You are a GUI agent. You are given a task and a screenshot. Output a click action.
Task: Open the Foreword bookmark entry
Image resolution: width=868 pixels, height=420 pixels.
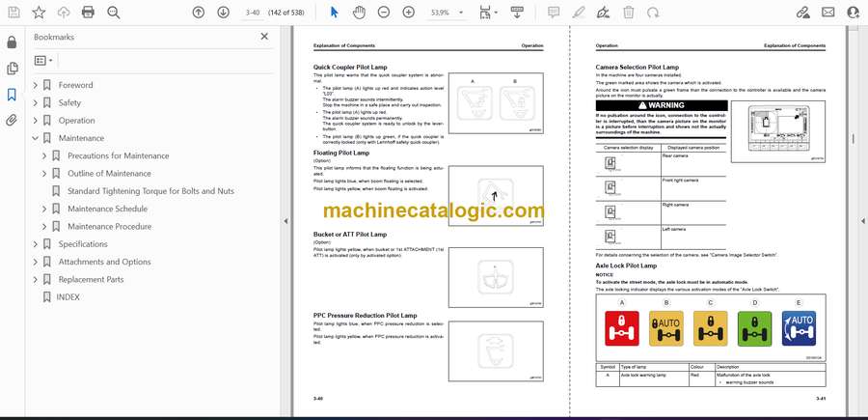pos(75,85)
